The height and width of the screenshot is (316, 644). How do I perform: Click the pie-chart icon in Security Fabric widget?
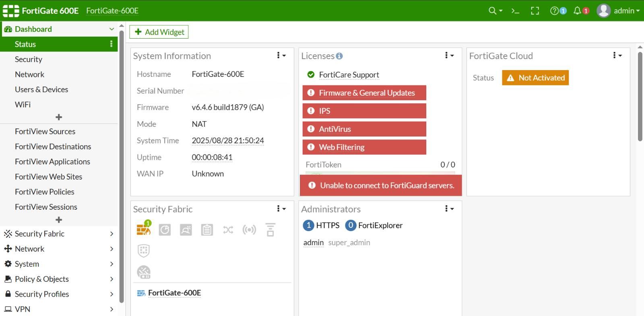(x=165, y=230)
